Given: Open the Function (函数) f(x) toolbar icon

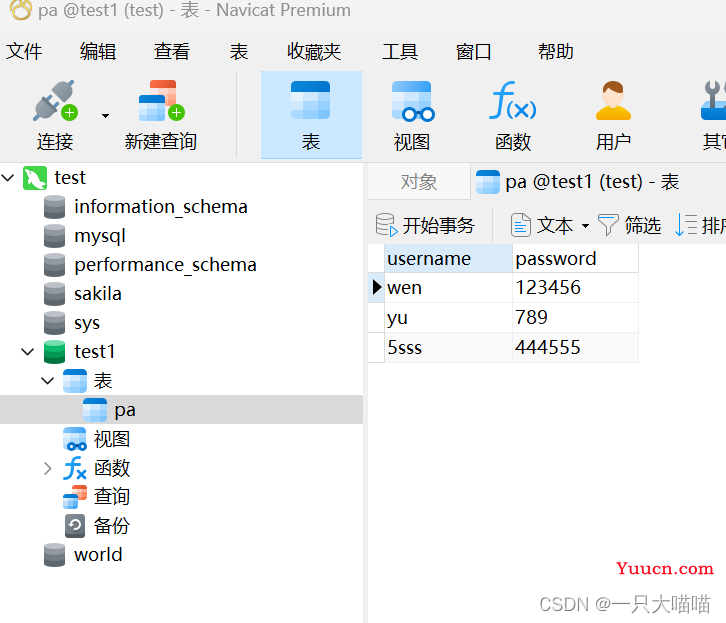Looking at the screenshot, I should [513, 100].
